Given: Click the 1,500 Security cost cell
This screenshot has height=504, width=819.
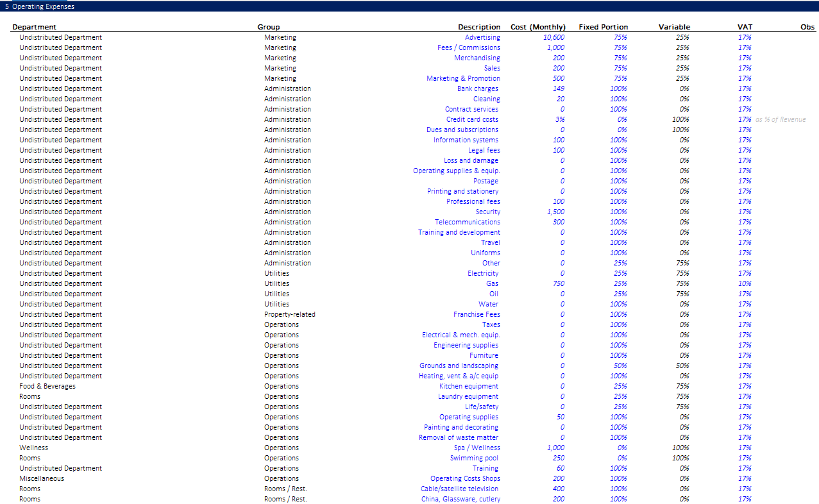Looking at the screenshot, I should point(555,212).
